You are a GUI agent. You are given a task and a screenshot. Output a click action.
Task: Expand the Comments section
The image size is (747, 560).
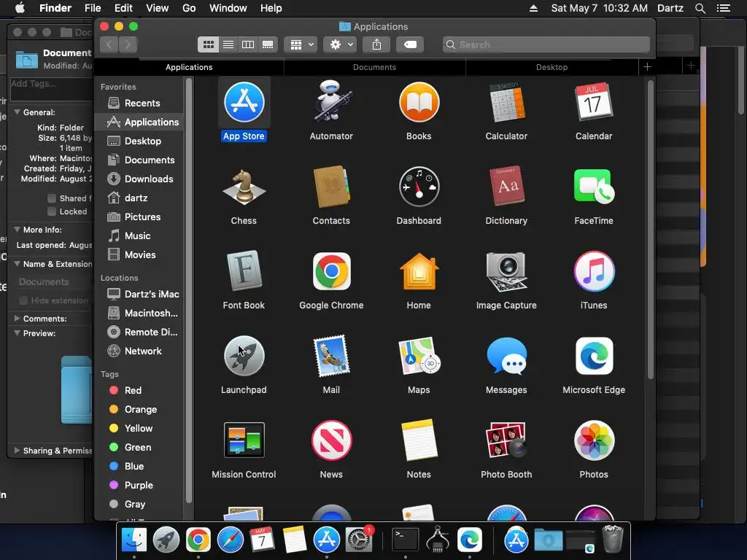18,319
